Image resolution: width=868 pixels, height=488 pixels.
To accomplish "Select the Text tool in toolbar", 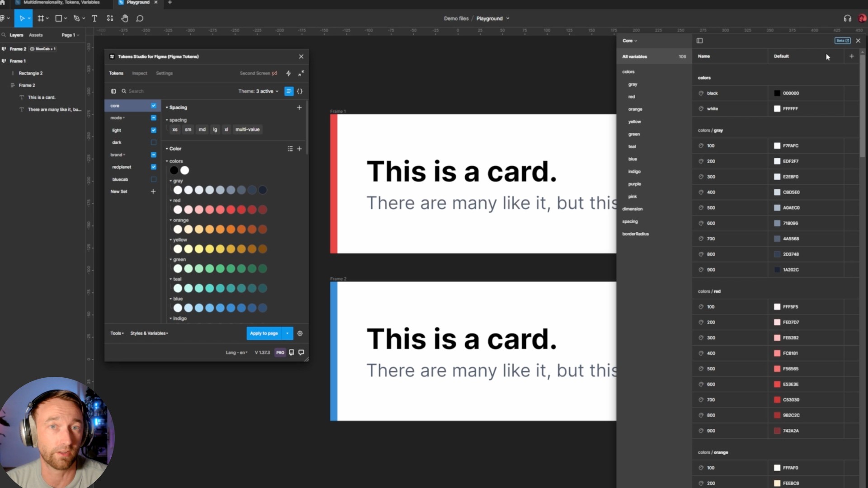I will click(x=94, y=19).
